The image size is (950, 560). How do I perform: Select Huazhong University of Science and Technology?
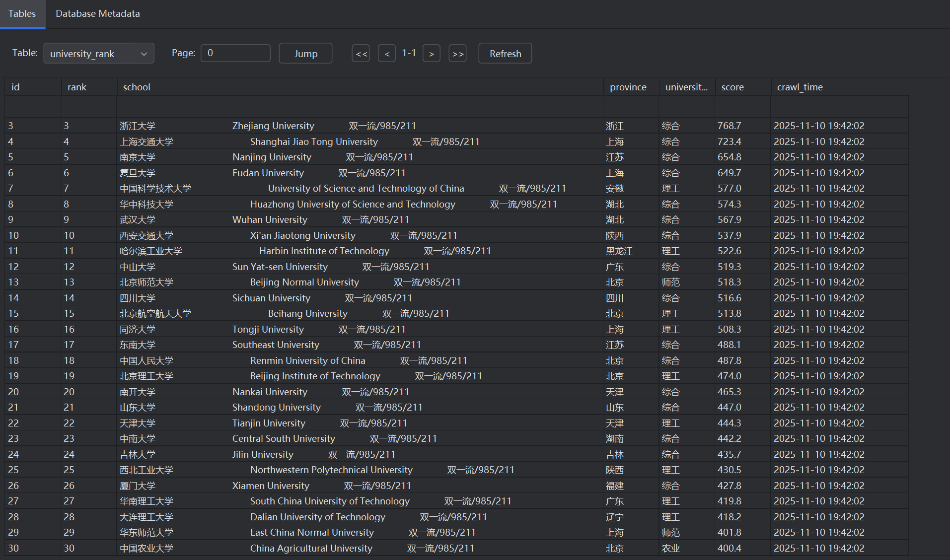coord(360,204)
